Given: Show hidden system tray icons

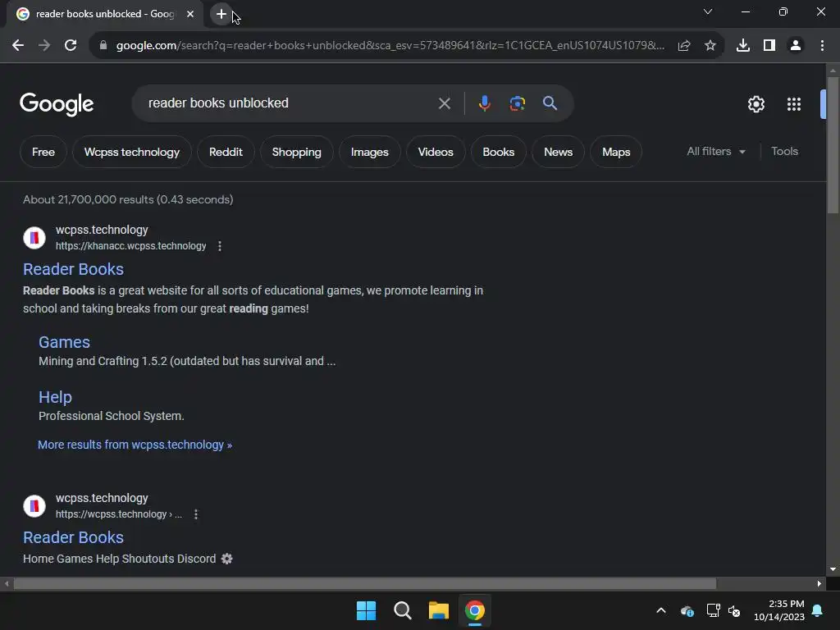Looking at the screenshot, I should pyautogui.click(x=661, y=610).
